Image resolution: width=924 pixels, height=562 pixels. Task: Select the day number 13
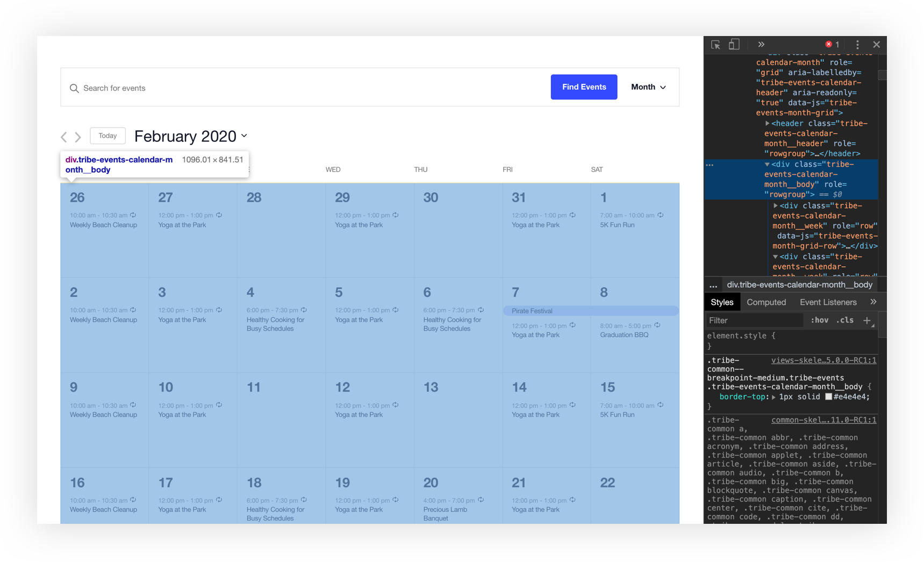point(431,387)
